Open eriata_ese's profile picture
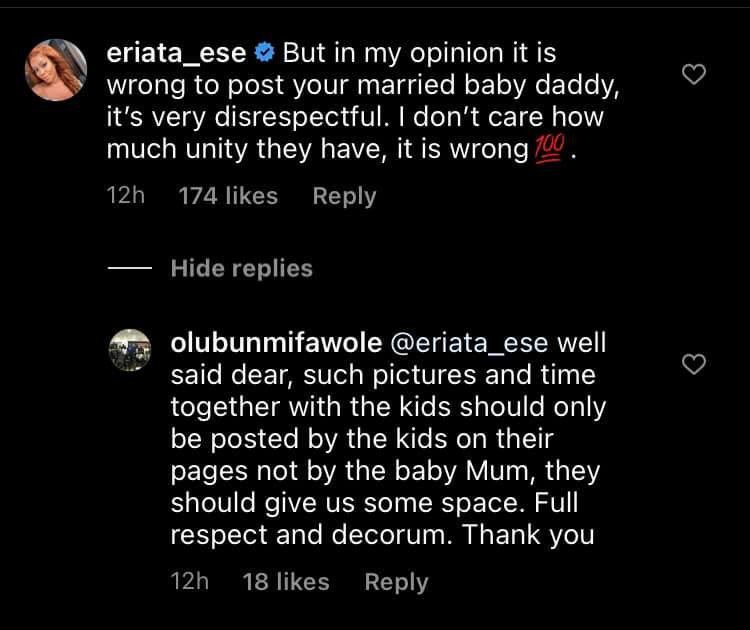The image size is (750, 630). pos(55,70)
